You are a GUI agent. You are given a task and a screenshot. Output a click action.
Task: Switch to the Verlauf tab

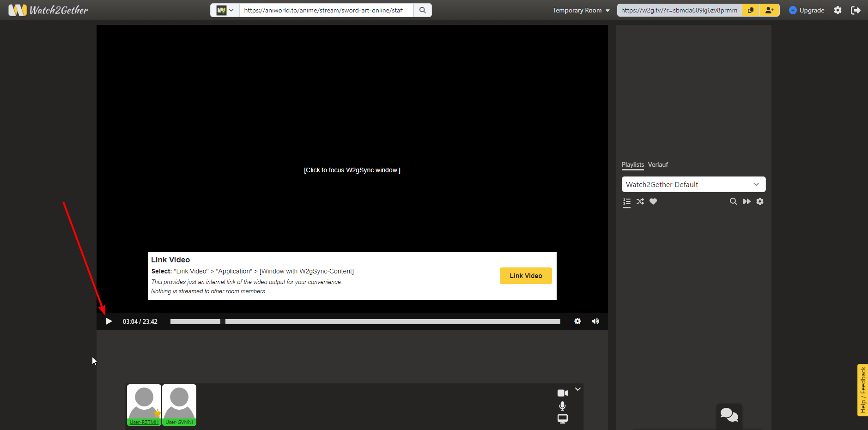pos(658,165)
